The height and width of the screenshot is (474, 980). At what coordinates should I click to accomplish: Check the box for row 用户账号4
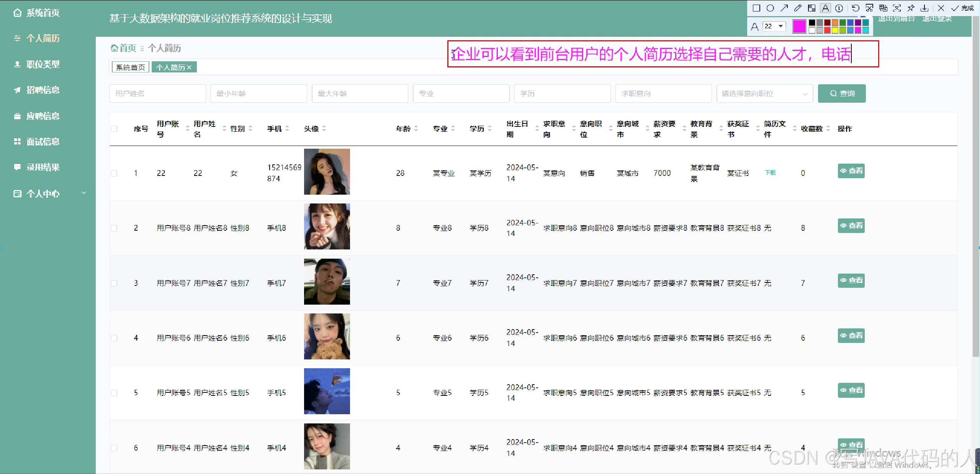pyautogui.click(x=114, y=448)
